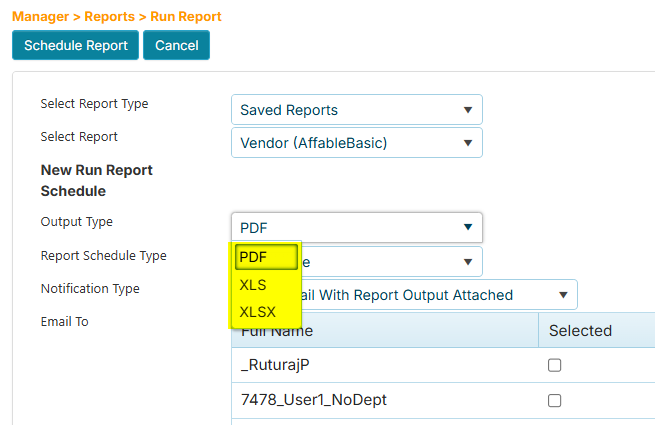Open the Notification Type dropdown
655x425 pixels.
click(x=563, y=295)
